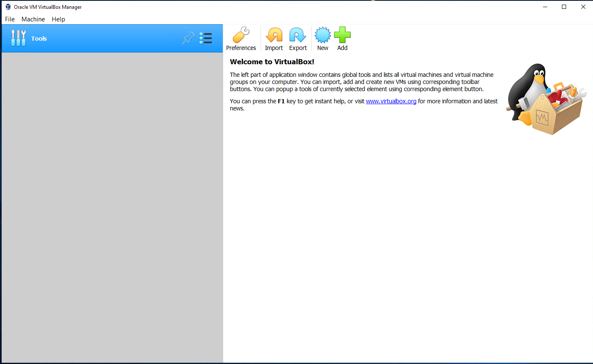This screenshot has height=364, width=593.
Task: Open Preferences from the toolbar
Action: tap(241, 39)
